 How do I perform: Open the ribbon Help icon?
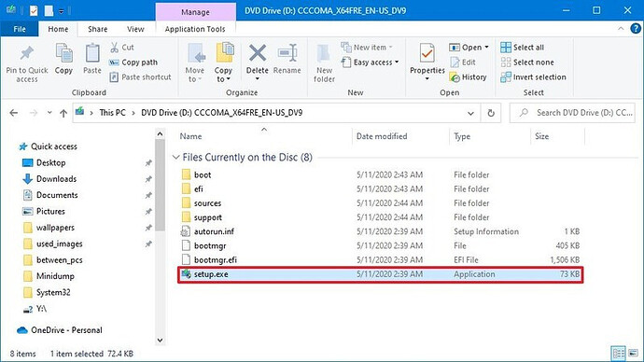[636, 29]
